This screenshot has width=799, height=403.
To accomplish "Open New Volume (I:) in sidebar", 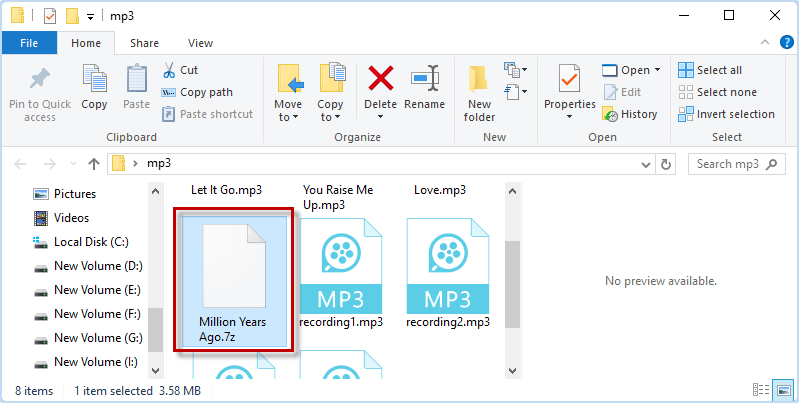I will click(86, 362).
